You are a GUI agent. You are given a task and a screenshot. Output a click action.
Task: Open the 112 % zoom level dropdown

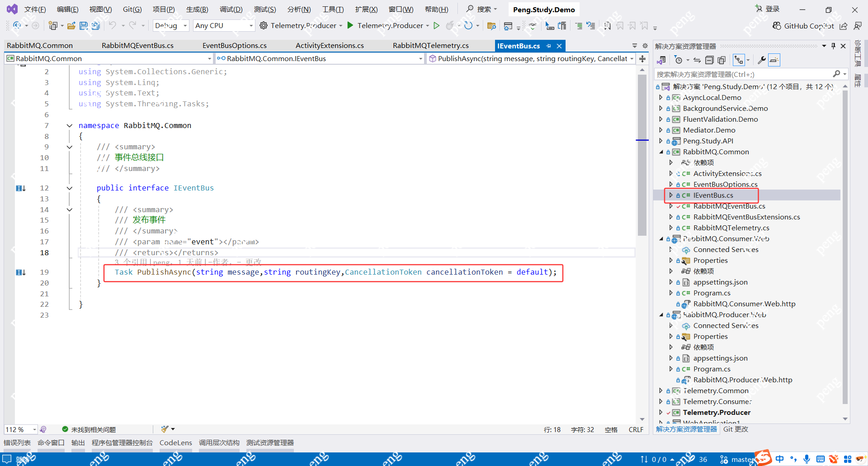[21, 429]
